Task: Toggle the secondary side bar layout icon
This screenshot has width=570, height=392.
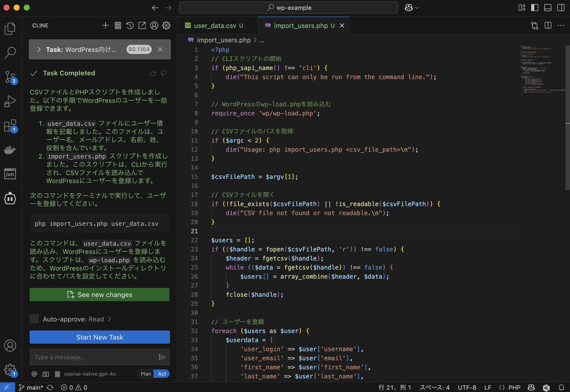Action: pyautogui.click(x=561, y=8)
